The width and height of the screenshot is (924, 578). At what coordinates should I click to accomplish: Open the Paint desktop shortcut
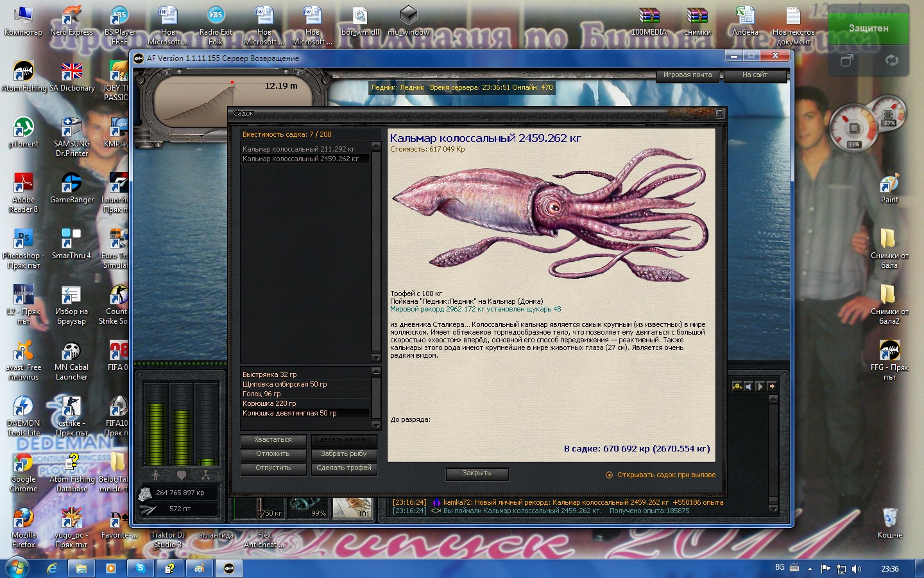pyautogui.click(x=889, y=188)
